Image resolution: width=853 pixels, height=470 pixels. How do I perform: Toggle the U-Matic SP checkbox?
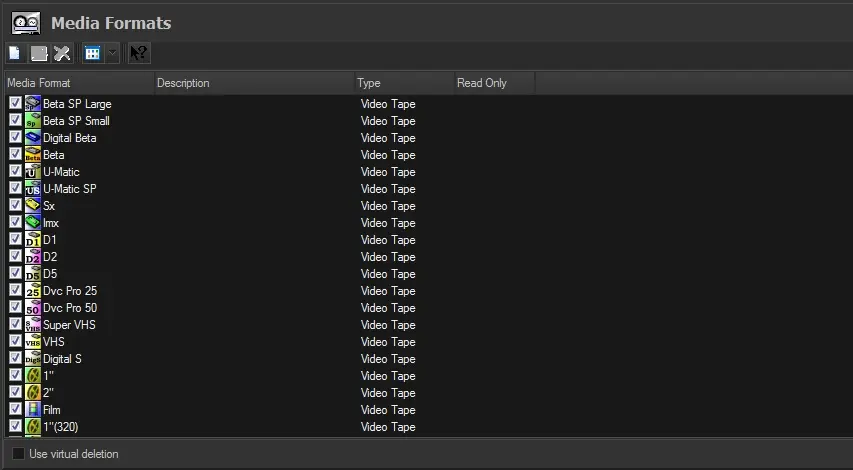point(15,188)
